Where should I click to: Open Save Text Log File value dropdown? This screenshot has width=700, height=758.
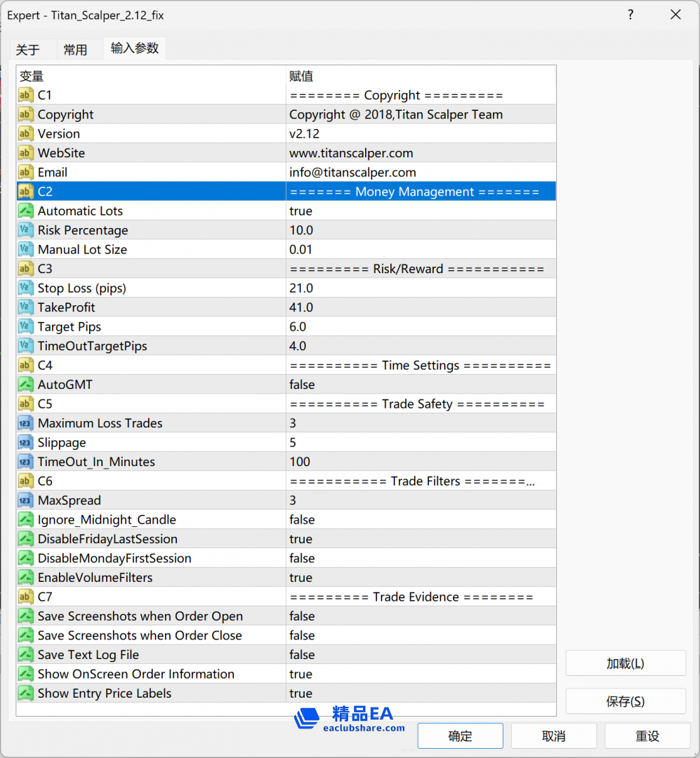click(420, 655)
